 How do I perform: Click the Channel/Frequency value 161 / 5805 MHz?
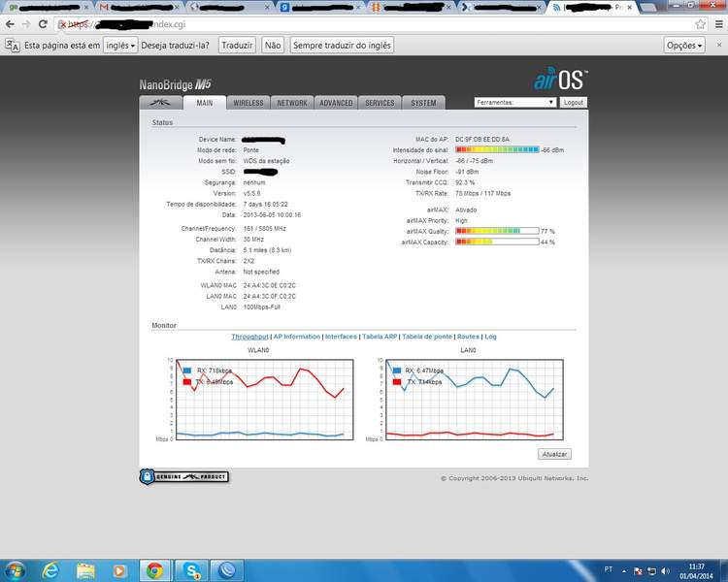265,228
